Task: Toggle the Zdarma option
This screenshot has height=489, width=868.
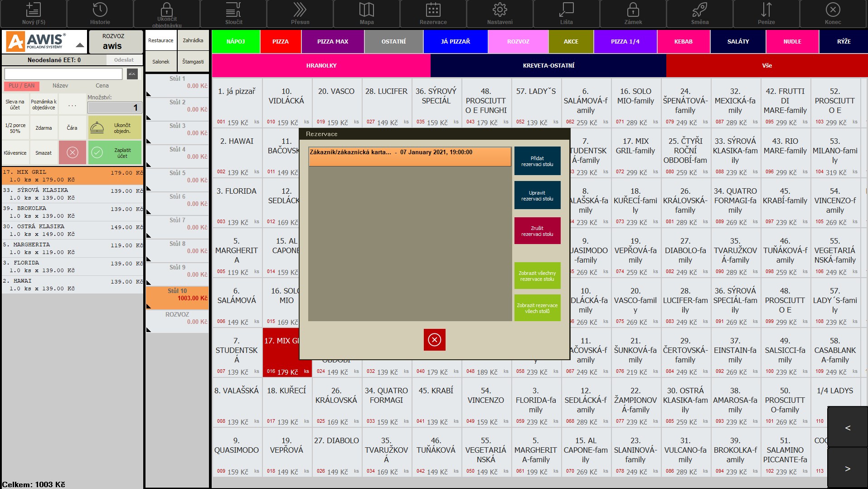Action: tap(44, 128)
